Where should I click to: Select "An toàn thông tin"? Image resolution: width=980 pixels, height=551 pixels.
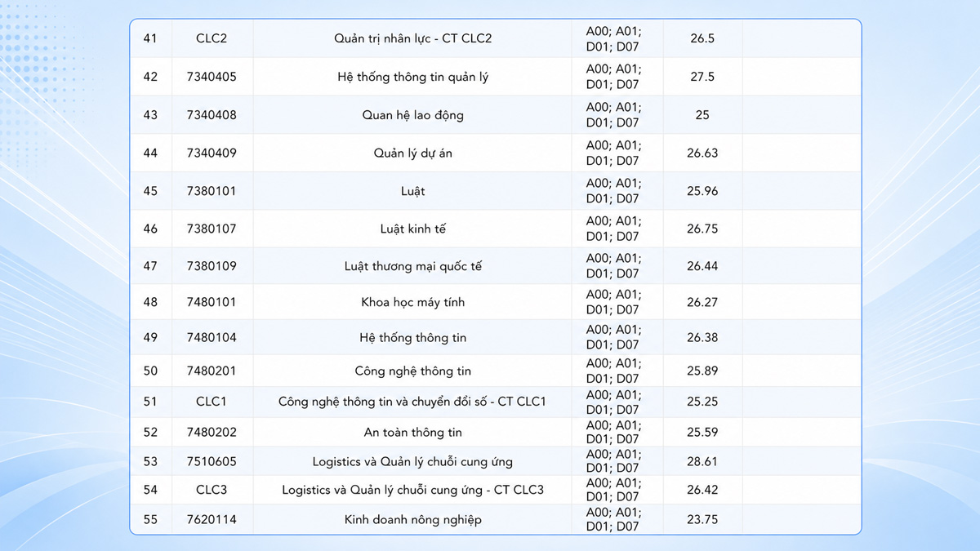[x=413, y=432]
